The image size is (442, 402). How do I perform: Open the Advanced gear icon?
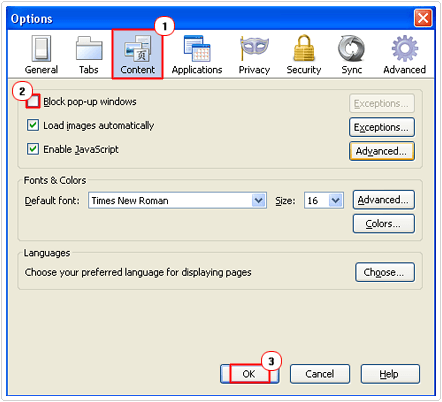click(x=404, y=49)
